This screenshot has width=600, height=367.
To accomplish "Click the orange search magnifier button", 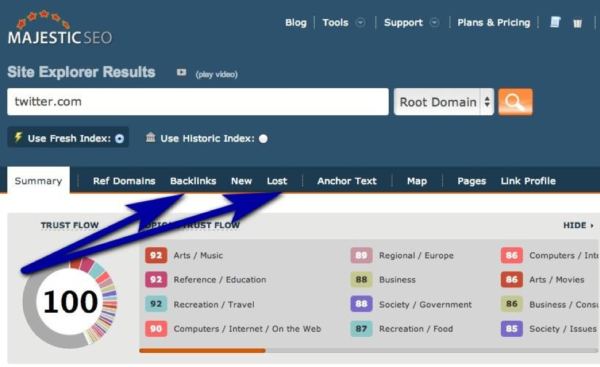I will [515, 102].
